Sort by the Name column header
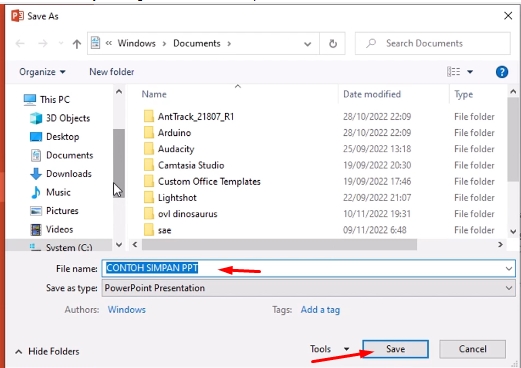 pyautogui.click(x=154, y=94)
